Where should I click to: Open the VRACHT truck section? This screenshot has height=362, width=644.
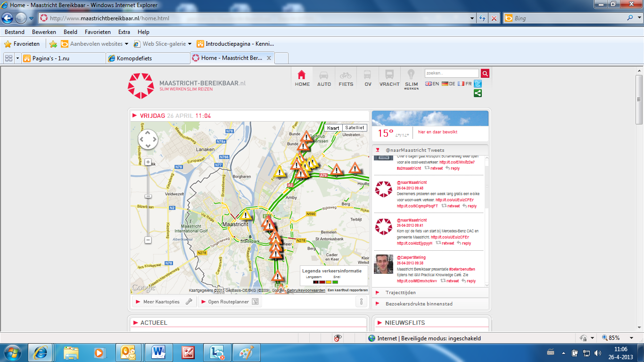point(389,78)
